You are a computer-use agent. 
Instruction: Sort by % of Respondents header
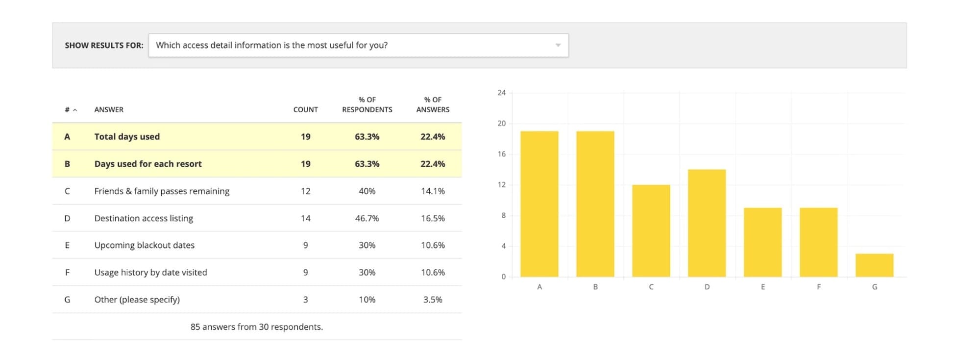367,104
